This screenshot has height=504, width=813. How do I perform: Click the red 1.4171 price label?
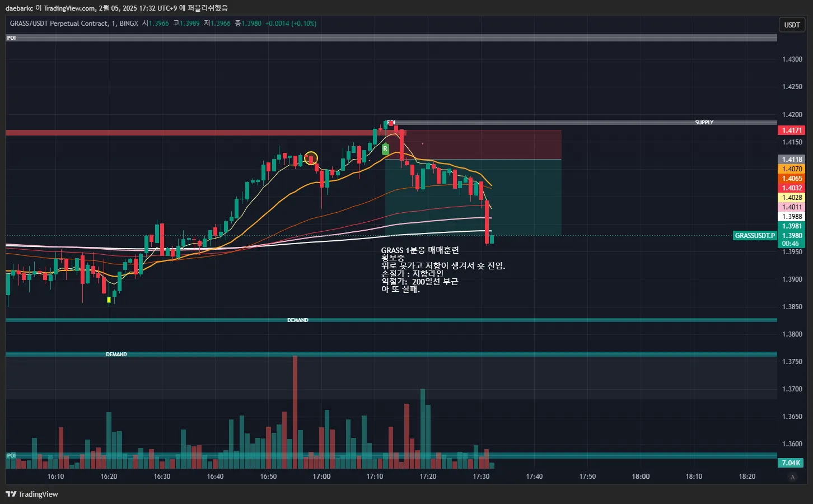[x=792, y=130]
